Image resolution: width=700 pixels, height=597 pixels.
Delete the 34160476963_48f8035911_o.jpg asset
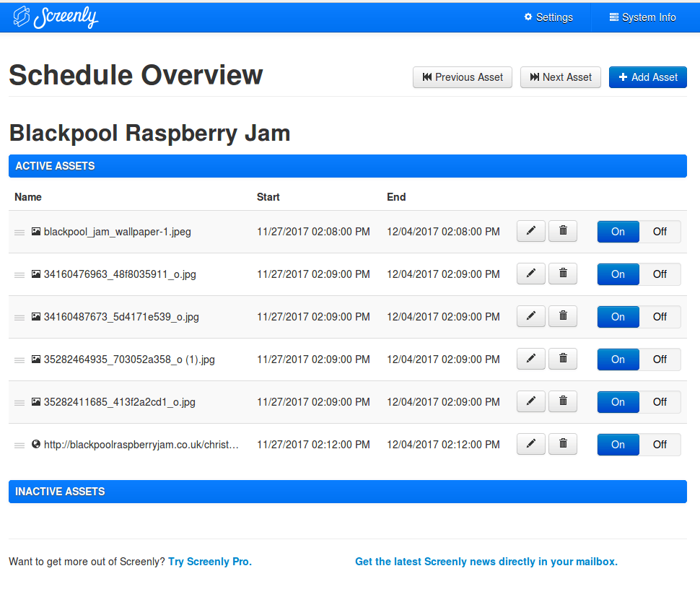[562, 274]
